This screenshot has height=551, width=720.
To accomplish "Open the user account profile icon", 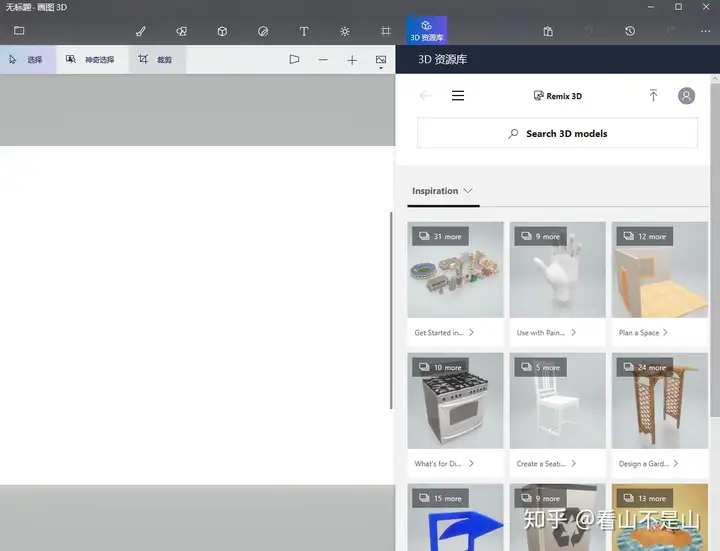I will 686,96.
